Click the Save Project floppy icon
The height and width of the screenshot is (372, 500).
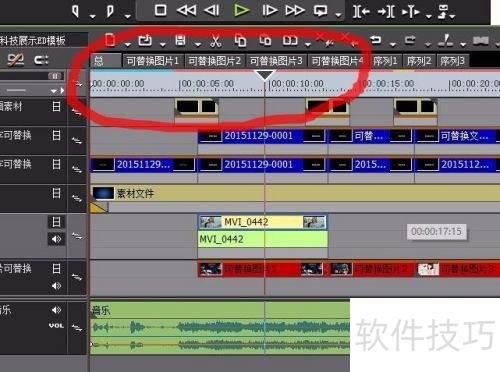pos(180,40)
